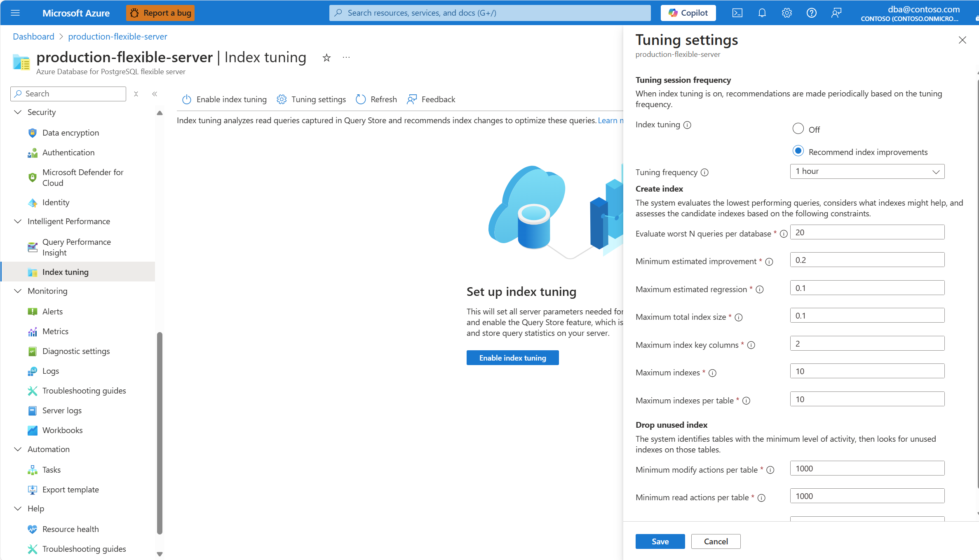Open the Tuning frequency dropdown
The width and height of the screenshot is (979, 560).
pos(867,171)
